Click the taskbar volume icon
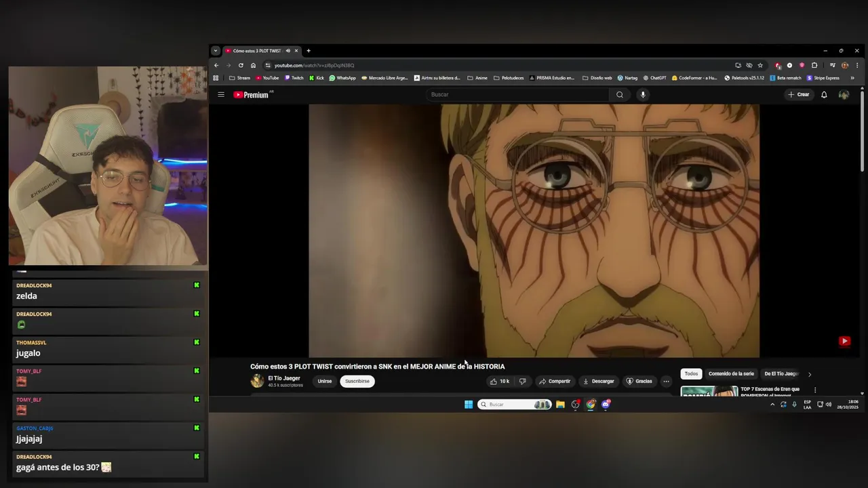The image size is (868, 488). [x=828, y=405]
